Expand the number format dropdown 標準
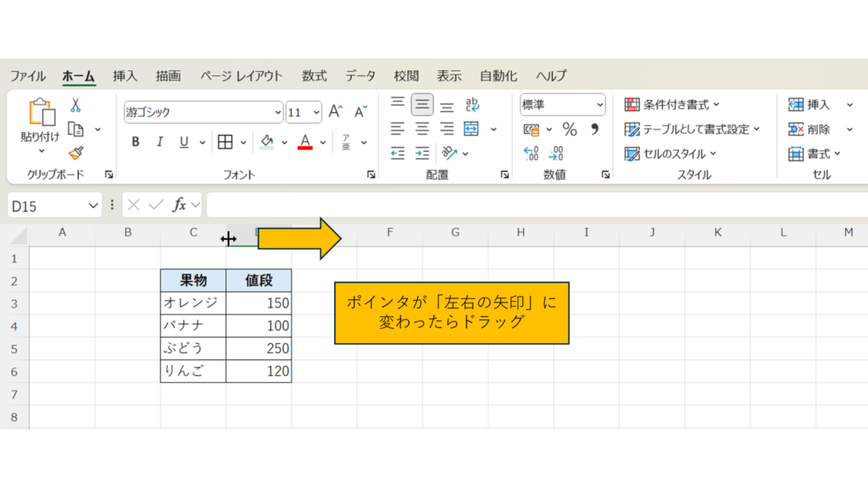 pyautogui.click(x=600, y=105)
